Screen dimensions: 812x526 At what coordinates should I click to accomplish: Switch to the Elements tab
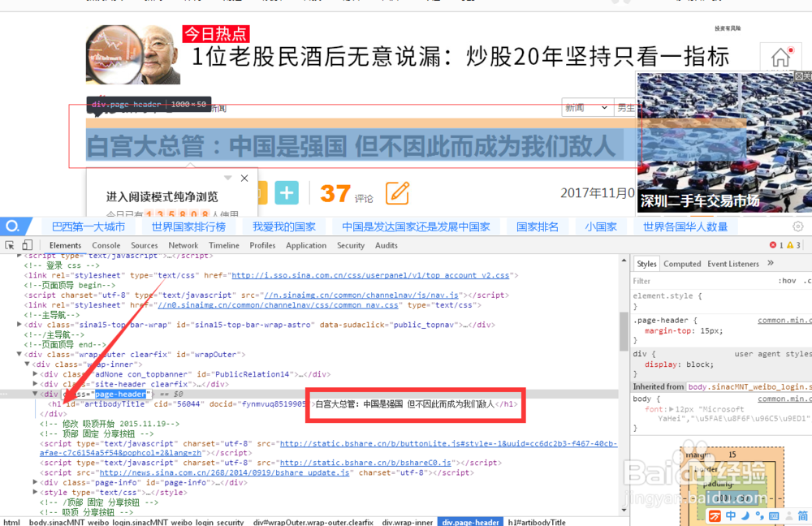click(65, 245)
